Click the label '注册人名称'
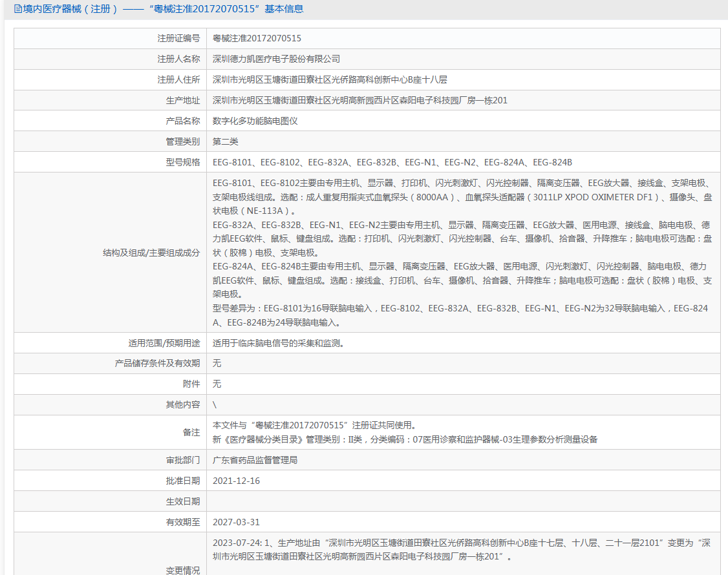The width and height of the screenshot is (728, 575). click(178, 59)
